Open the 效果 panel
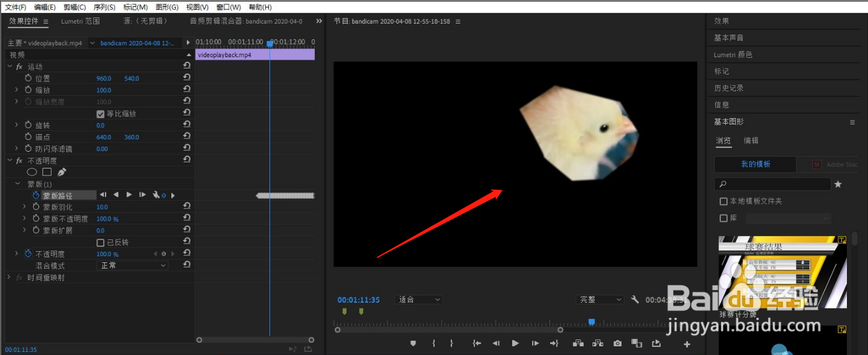 pyautogui.click(x=721, y=21)
